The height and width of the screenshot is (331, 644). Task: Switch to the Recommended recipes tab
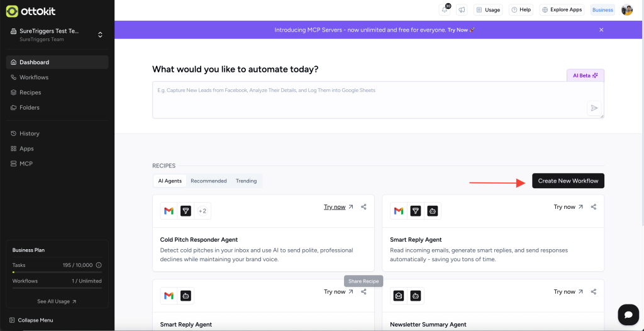coord(208,181)
